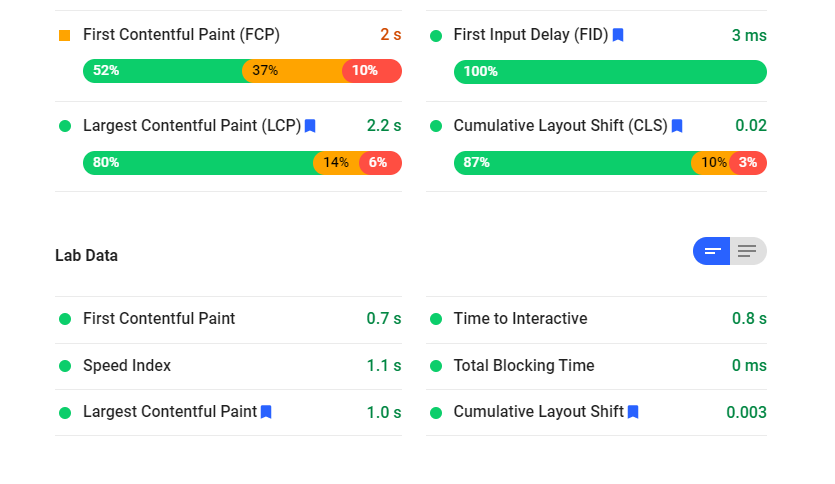This screenshot has height=484, width=835.
Task: Click the bookmark icon beside Lab Data Cumulative Layout Shift
Action: tap(633, 412)
